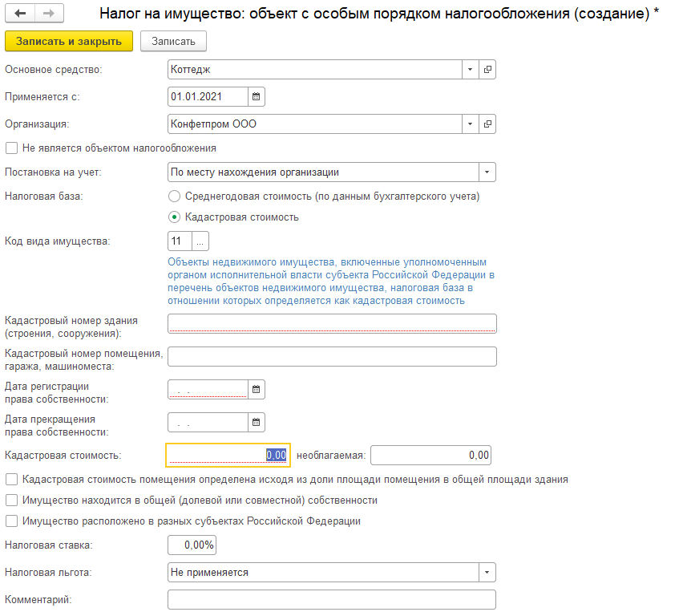Image resolution: width=683 pixels, height=616 pixels.
Task: Click the Записать button
Action: 173,42
